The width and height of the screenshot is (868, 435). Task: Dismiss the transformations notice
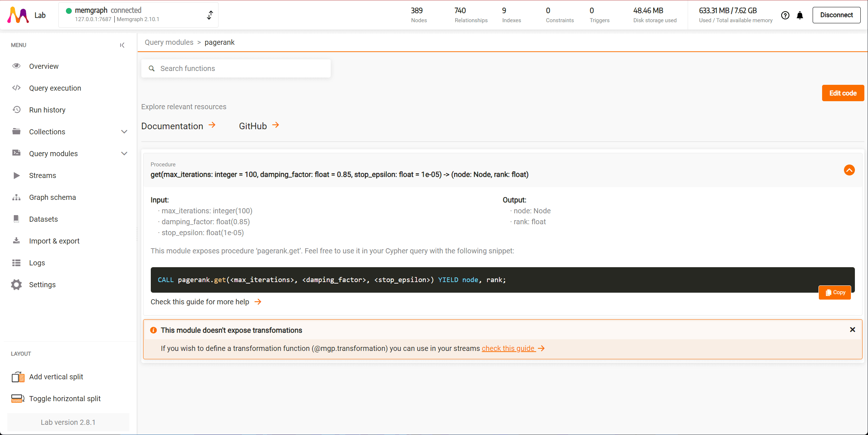coord(852,329)
